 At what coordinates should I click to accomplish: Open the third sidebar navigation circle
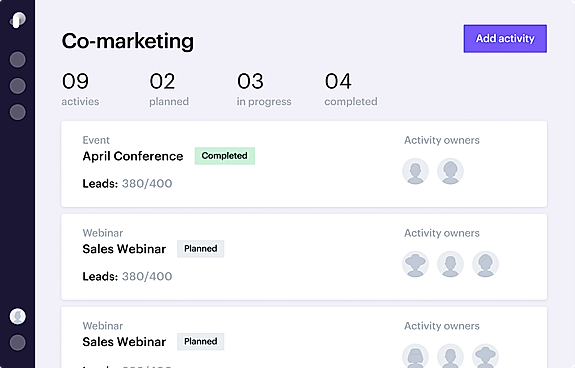pos(17,112)
